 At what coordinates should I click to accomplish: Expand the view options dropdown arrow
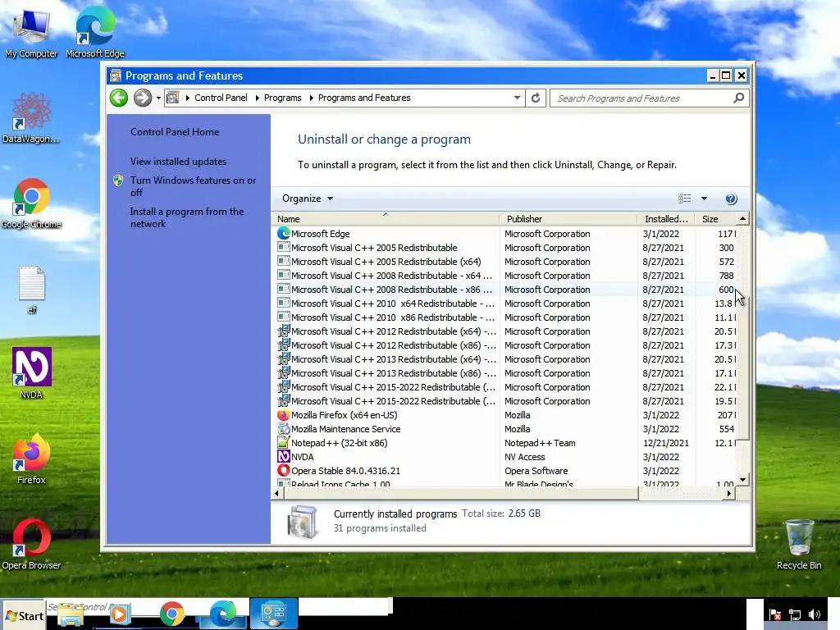pyautogui.click(x=704, y=199)
